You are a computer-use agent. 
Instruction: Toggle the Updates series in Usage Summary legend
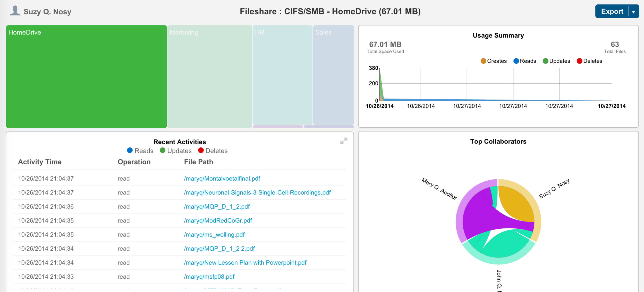[556, 61]
